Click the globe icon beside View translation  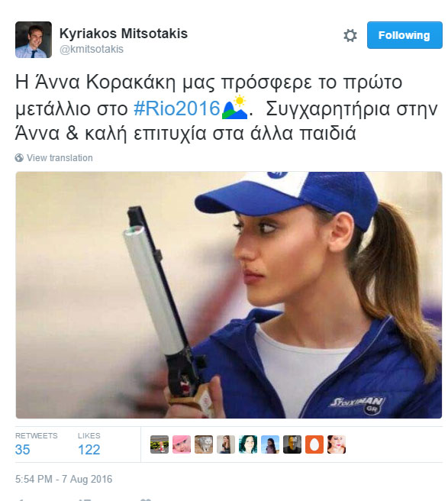19,158
